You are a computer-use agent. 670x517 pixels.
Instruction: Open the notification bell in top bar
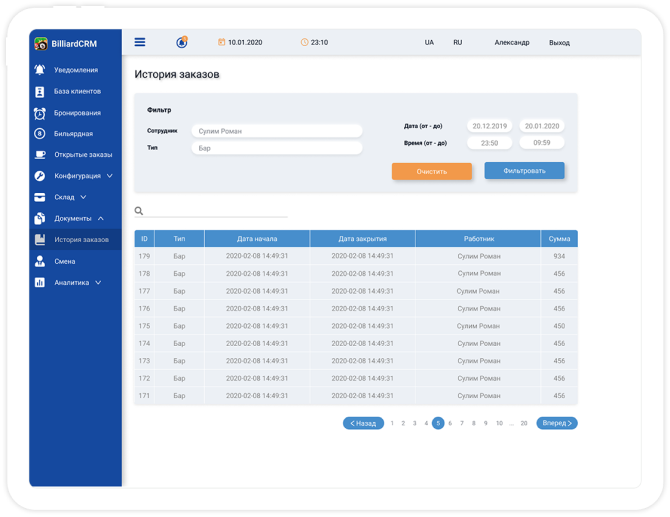point(182,42)
